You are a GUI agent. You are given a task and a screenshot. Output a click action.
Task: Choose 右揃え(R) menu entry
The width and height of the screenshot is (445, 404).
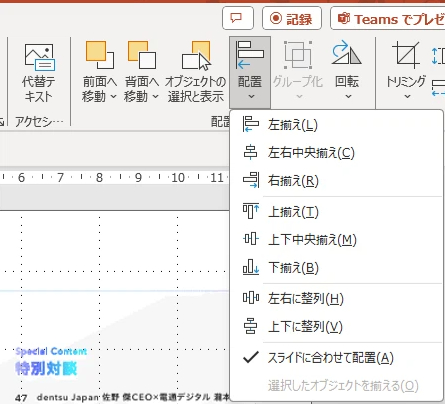(337, 181)
